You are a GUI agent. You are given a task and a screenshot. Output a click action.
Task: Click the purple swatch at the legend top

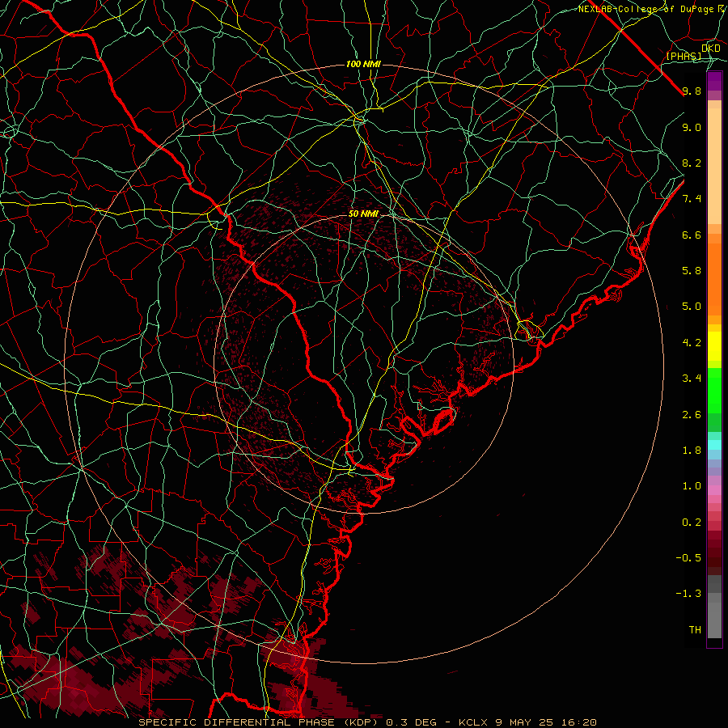714,81
